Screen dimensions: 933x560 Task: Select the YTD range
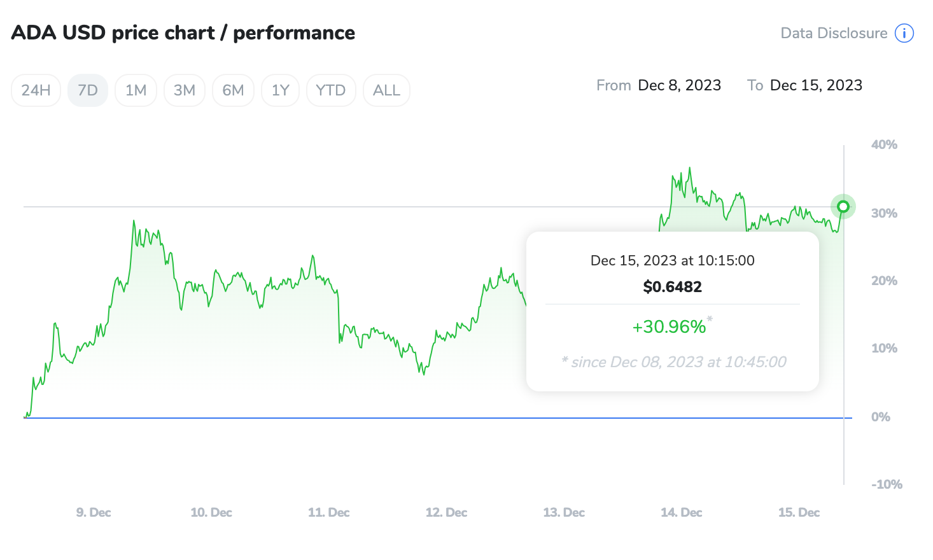[x=331, y=90]
